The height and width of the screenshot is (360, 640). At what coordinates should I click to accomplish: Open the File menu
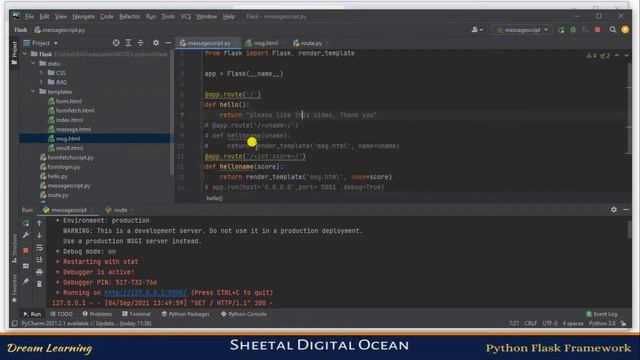click(x=29, y=17)
